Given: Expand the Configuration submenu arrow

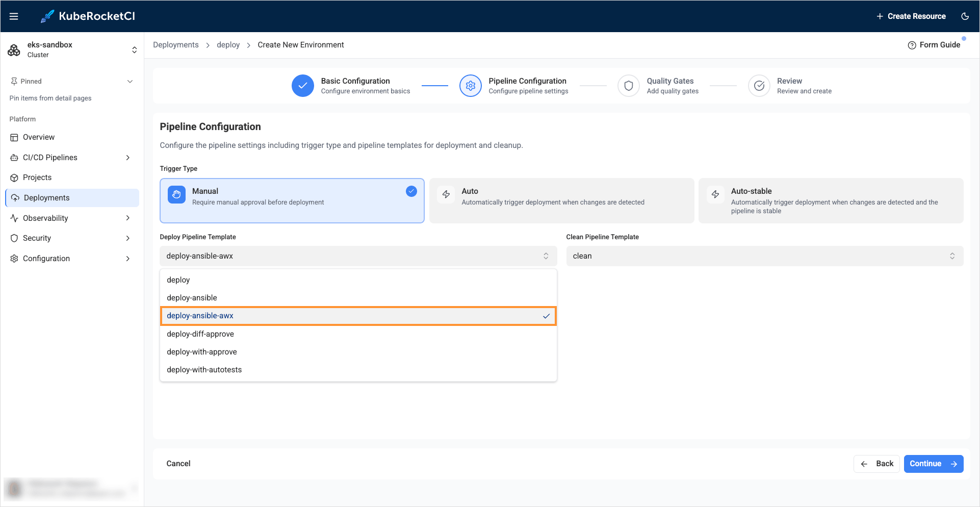Looking at the screenshot, I should (128, 259).
